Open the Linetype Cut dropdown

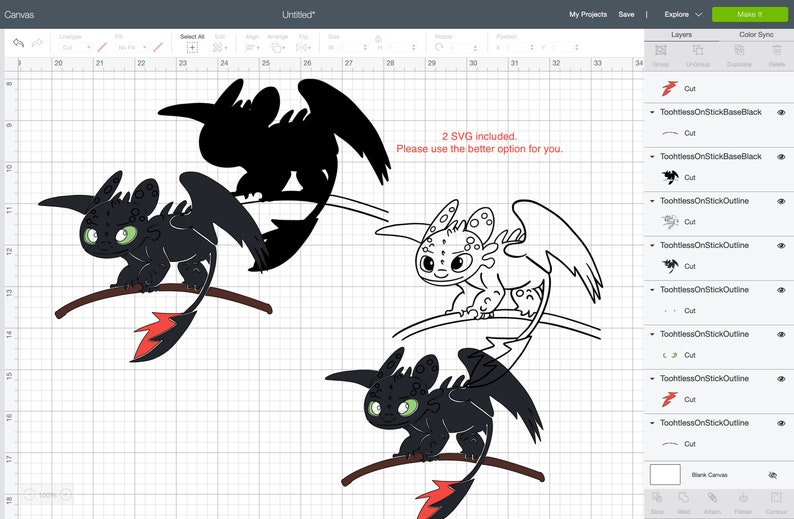click(75, 48)
